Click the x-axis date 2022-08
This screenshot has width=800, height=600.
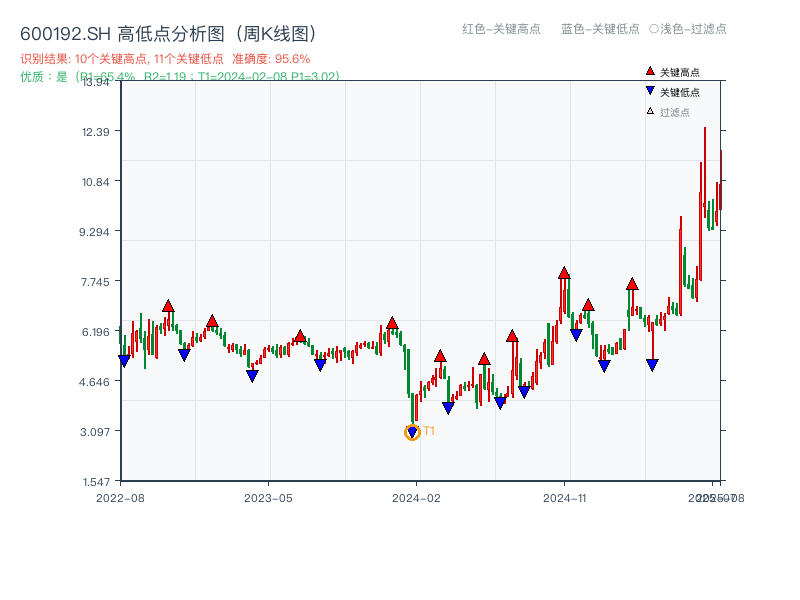(120, 498)
